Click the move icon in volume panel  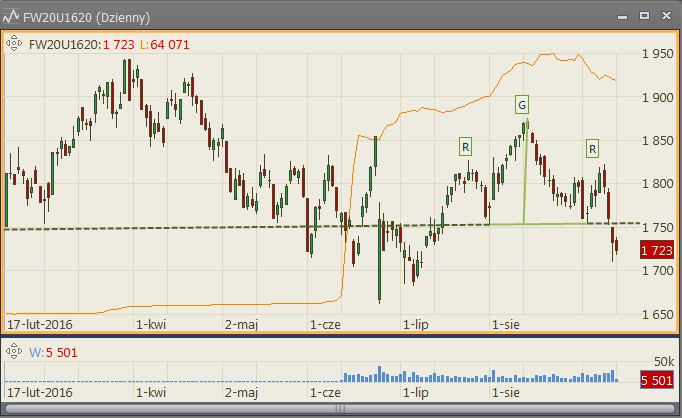tap(13, 351)
